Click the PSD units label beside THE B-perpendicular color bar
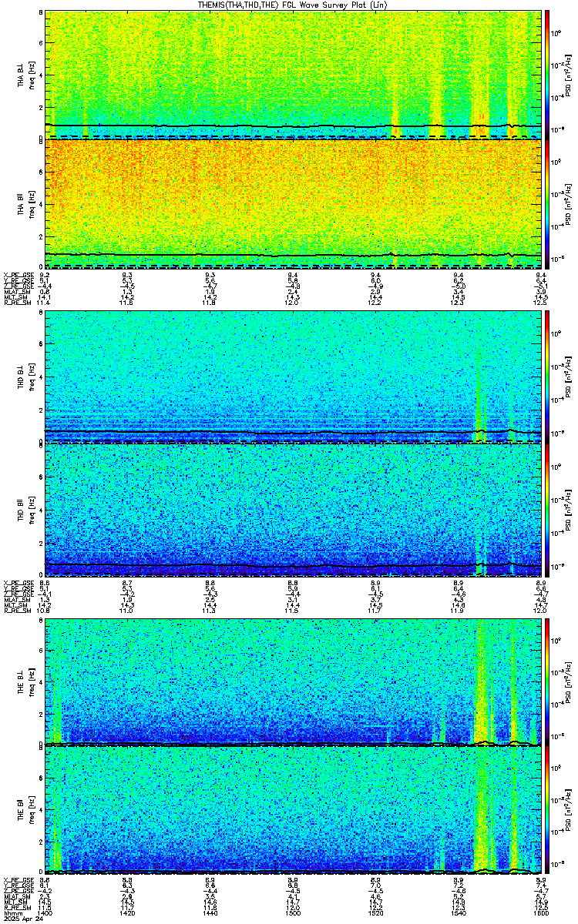578x924 pixels. click(569, 681)
